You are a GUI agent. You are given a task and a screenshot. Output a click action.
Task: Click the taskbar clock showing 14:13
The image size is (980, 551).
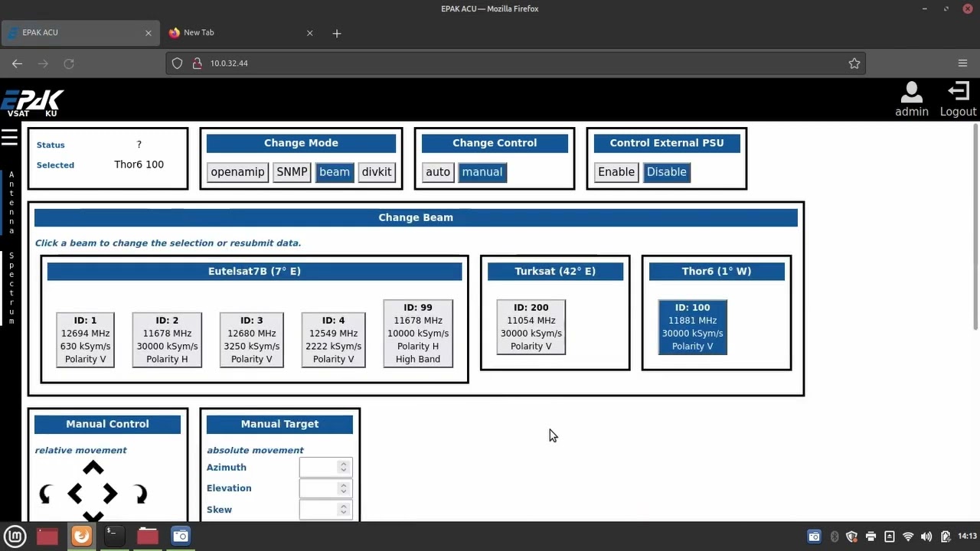(x=968, y=536)
